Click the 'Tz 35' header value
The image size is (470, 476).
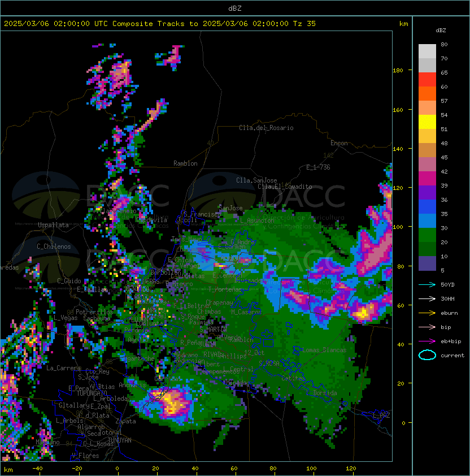pyautogui.click(x=304, y=24)
